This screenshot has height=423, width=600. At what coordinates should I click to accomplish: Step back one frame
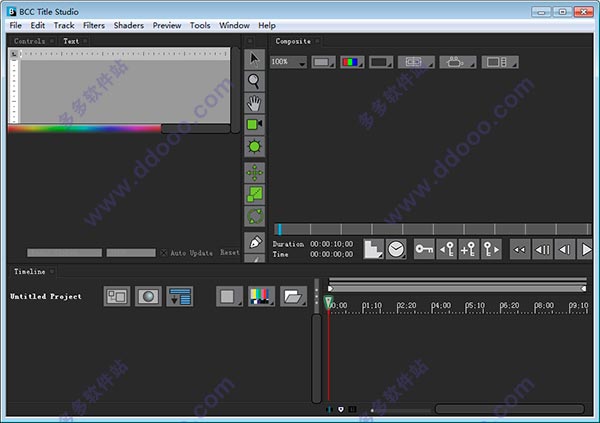click(x=565, y=250)
